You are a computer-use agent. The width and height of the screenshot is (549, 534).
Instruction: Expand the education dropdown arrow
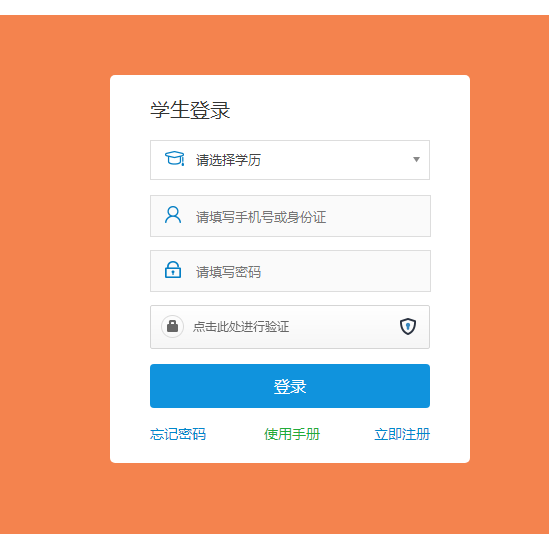click(x=416, y=160)
